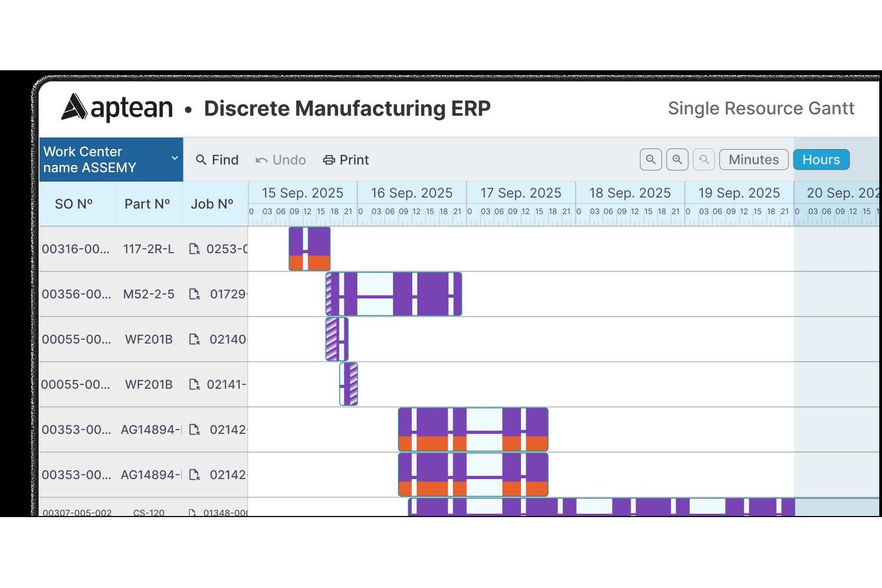Zoom in the Gantt timeline

click(677, 160)
